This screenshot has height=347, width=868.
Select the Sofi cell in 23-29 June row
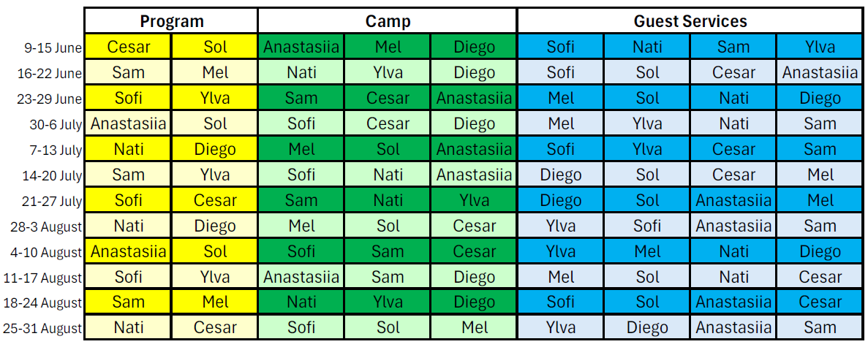pyautogui.click(x=128, y=98)
